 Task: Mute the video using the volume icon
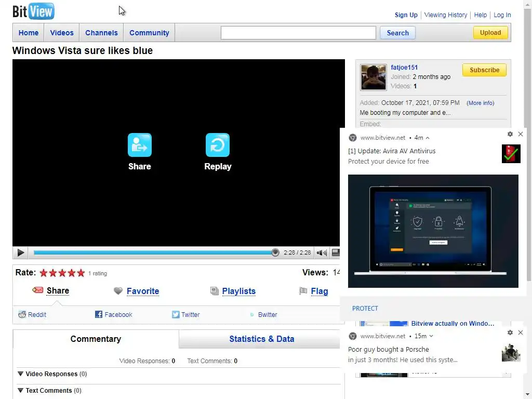pyautogui.click(x=322, y=252)
